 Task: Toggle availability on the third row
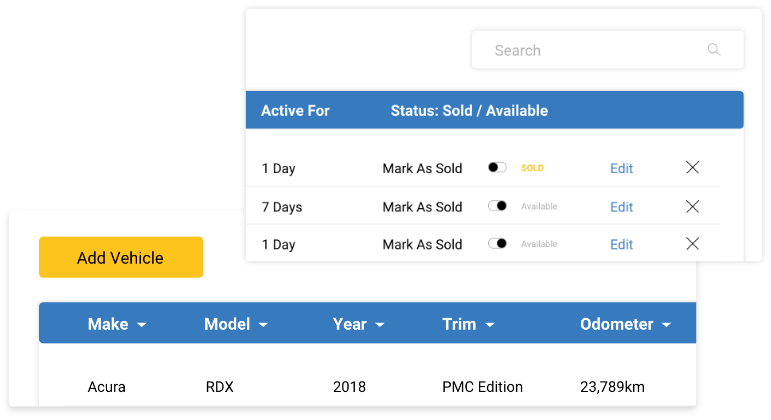[x=497, y=244]
